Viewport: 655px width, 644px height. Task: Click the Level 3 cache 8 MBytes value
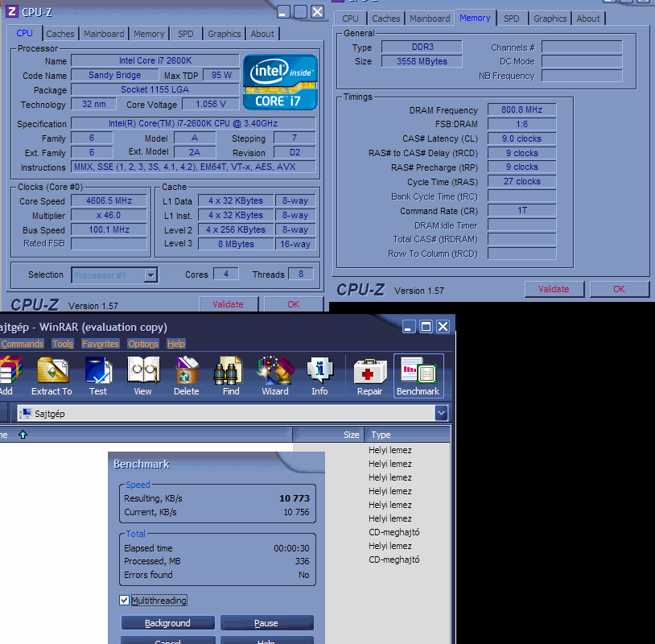[x=236, y=244]
